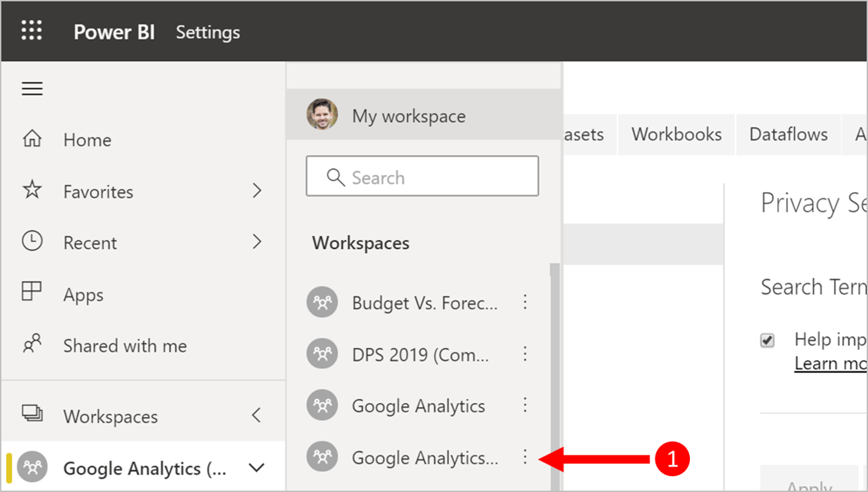868x492 pixels.
Task: Collapse the navigation pane hamburger menu
Action: tap(32, 89)
